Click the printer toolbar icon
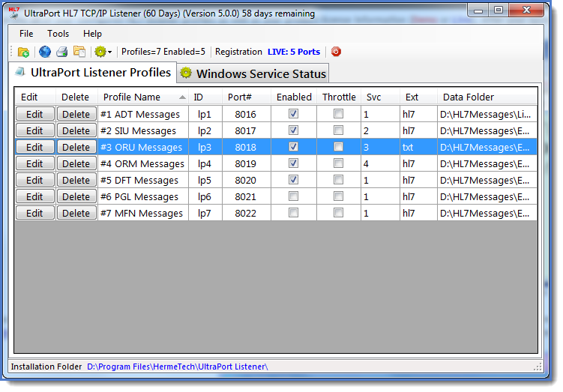This screenshot has width=563, height=392. tap(62, 52)
